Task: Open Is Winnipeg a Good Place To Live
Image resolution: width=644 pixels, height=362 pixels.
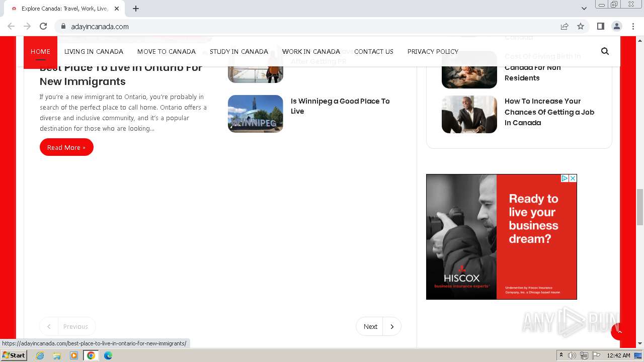Action: coord(340,106)
